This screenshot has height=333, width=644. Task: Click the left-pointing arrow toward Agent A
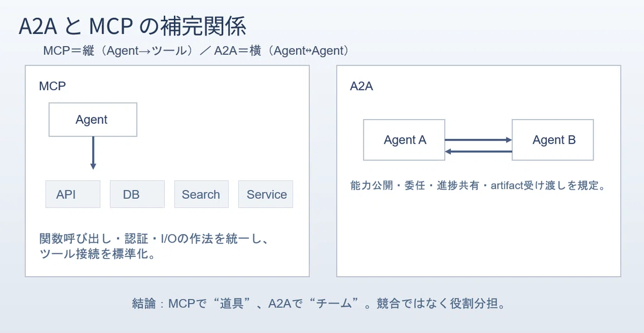tap(479, 152)
